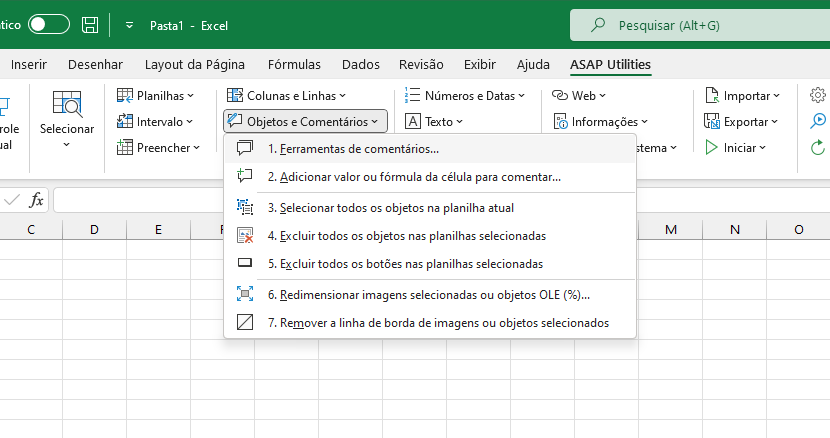The width and height of the screenshot is (830, 438).
Task: Open the Intervalo dropdown menu
Action: click(155, 121)
